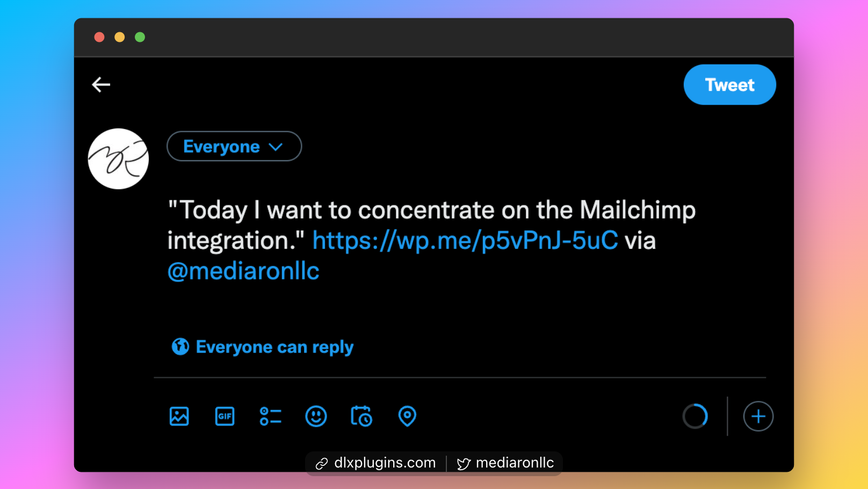Click the chevron in Everyone selector
Image resolution: width=868 pixels, height=489 pixels.
tap(276, 147)
